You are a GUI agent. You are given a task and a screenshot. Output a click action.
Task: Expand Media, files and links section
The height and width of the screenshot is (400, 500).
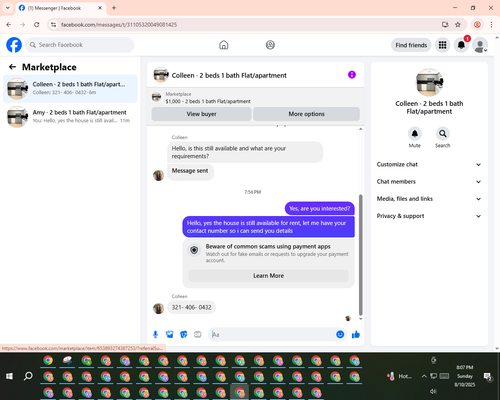click(x=429, y=199)
